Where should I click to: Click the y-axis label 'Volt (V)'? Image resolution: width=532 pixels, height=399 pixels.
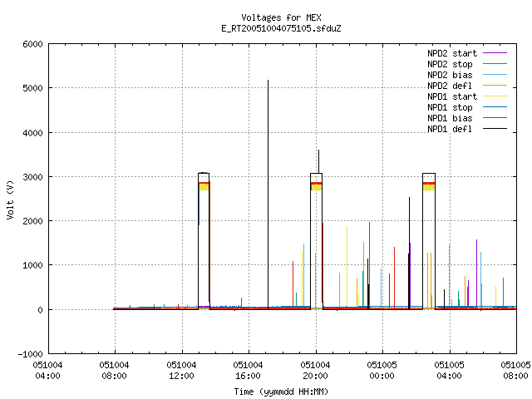click(x=11, y=199)
